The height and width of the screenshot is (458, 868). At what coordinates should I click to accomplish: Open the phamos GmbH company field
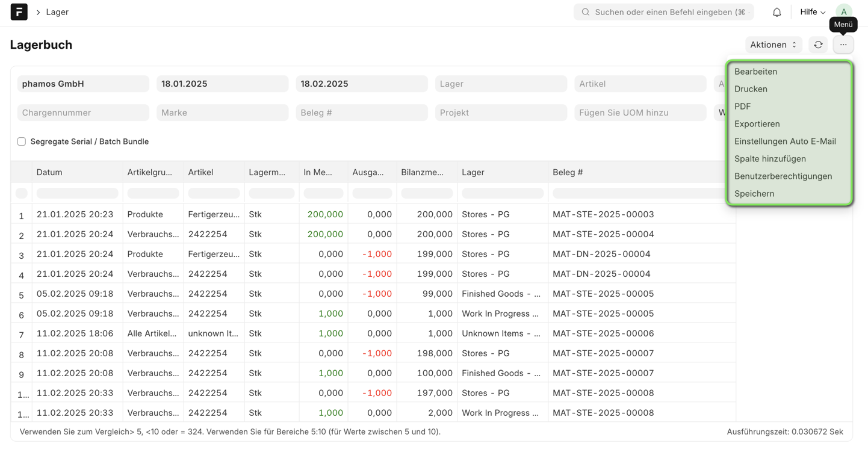[83, 84]
